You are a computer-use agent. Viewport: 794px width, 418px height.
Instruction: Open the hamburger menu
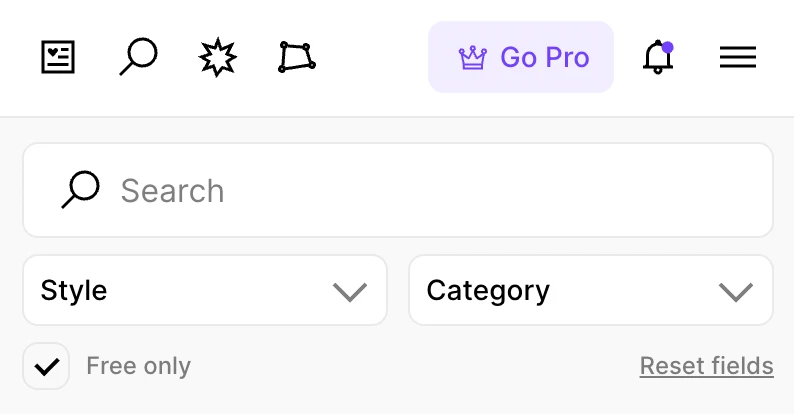click(738, 57)
